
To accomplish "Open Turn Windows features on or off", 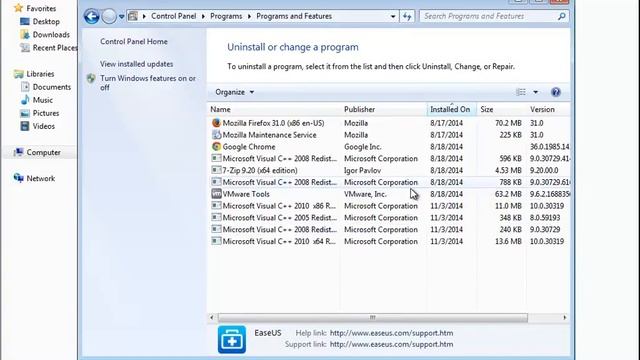I will pyautogui.click(x=148, y=83).
